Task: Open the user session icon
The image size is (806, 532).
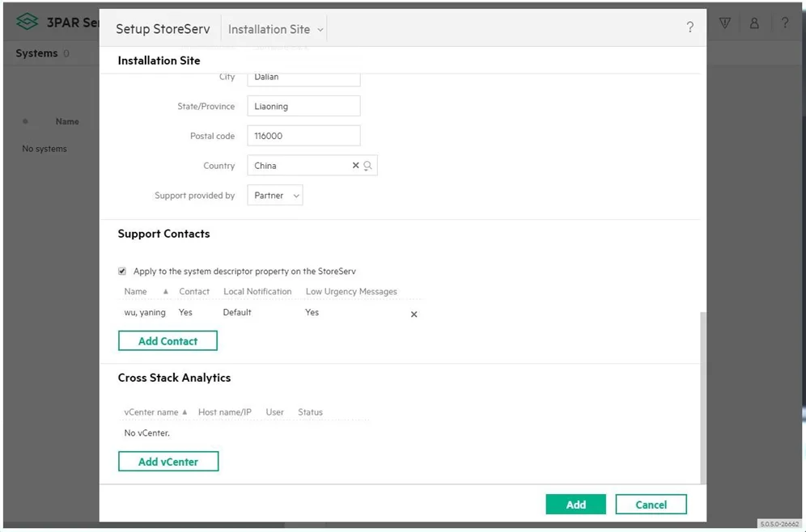Action: [754, 23]
